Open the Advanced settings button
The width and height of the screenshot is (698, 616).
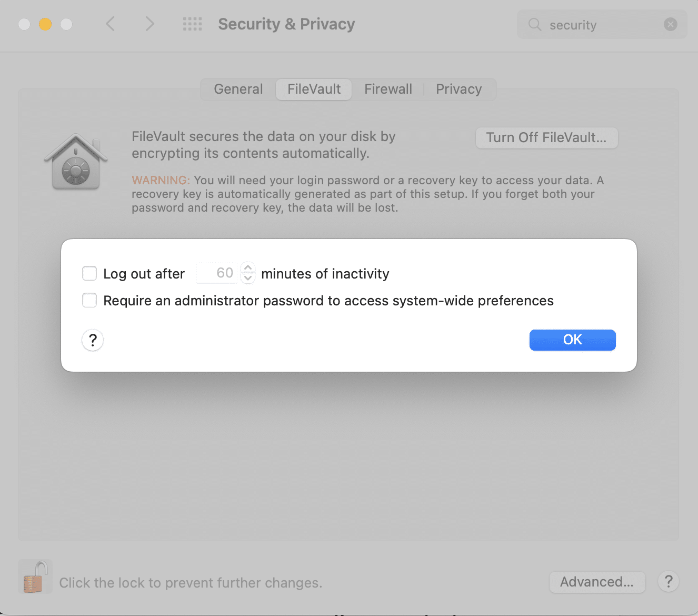pyautogui.click(x=597, y=582)
